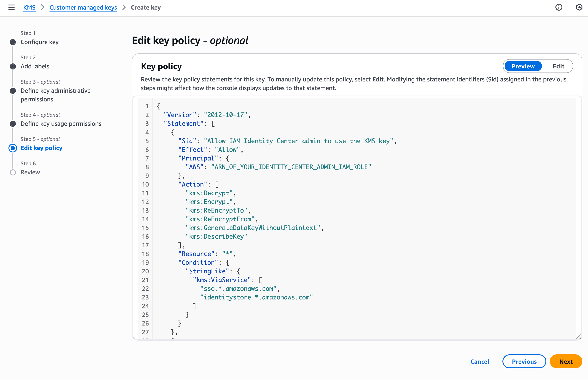Click the Configure key step circle
The image size is (588, 380).
click(13, 42)
